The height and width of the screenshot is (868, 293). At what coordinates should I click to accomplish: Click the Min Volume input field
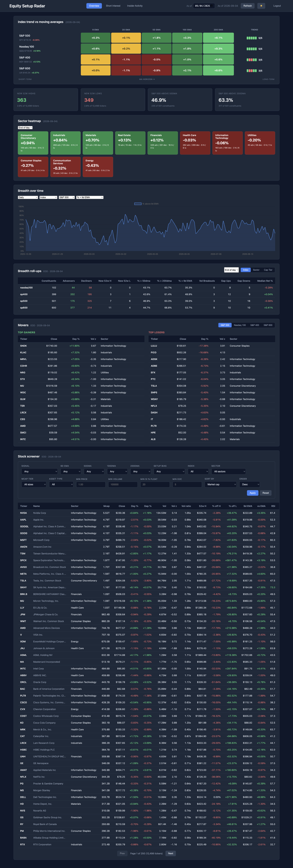(123, 484)
